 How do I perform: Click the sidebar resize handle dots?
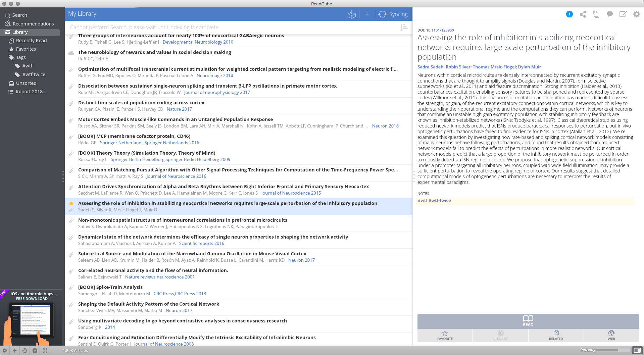pos(63,176)
